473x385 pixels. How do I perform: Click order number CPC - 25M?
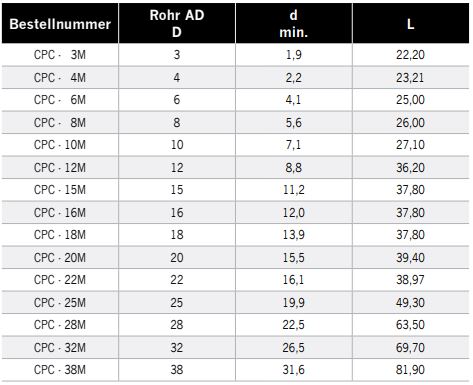[60, 302]
